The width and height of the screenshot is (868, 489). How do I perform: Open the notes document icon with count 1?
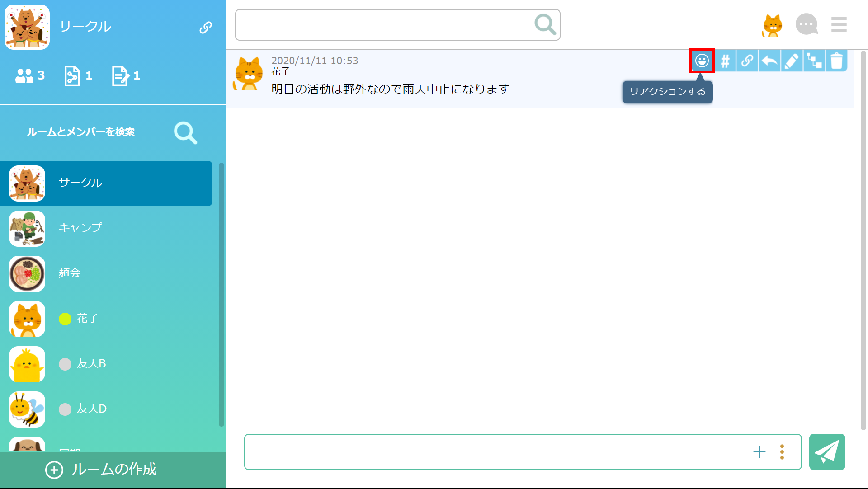(x=126, y=75)
